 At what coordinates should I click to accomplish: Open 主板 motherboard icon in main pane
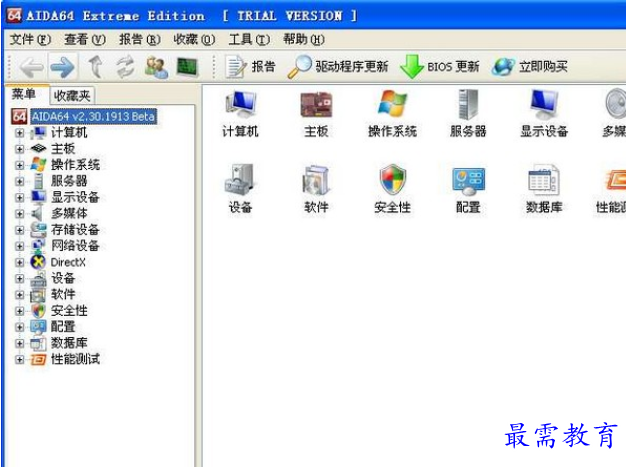click(316, 114)
